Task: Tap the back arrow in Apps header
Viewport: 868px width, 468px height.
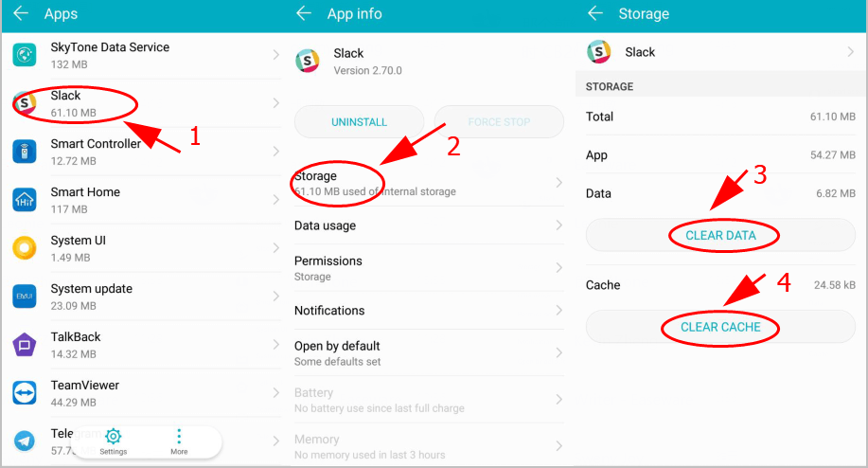Action: pos(21,12)
